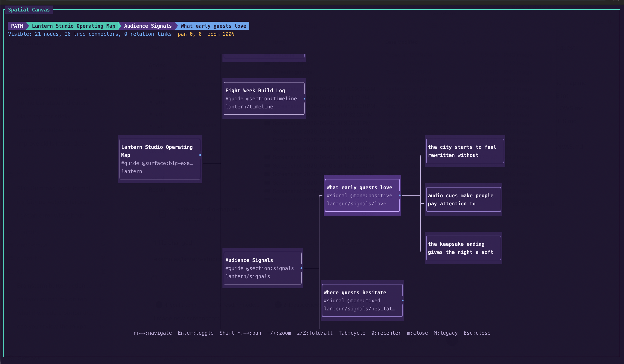Click the '#signal @tone:mixed' tag line
The width and height of the screenshot is (624, 364).
pyautogui.click(x=352, y=301)
